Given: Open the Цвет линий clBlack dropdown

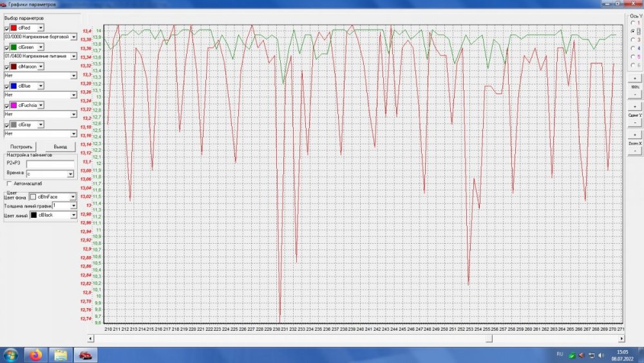Looking at the screenshot, I should click(x=73, y=215).
